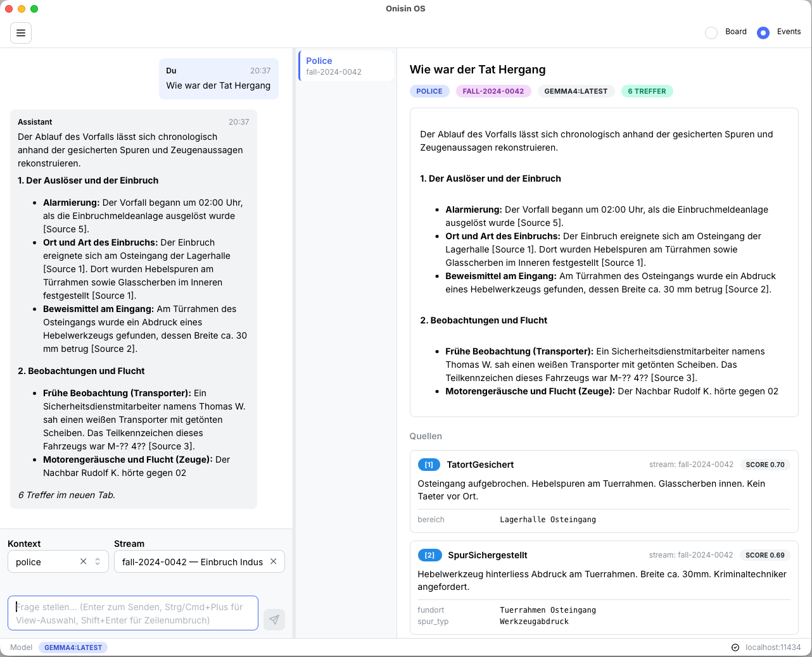Click the Quellen heading
The width and height of the screenshot is (812, 657).
point(426,436)
